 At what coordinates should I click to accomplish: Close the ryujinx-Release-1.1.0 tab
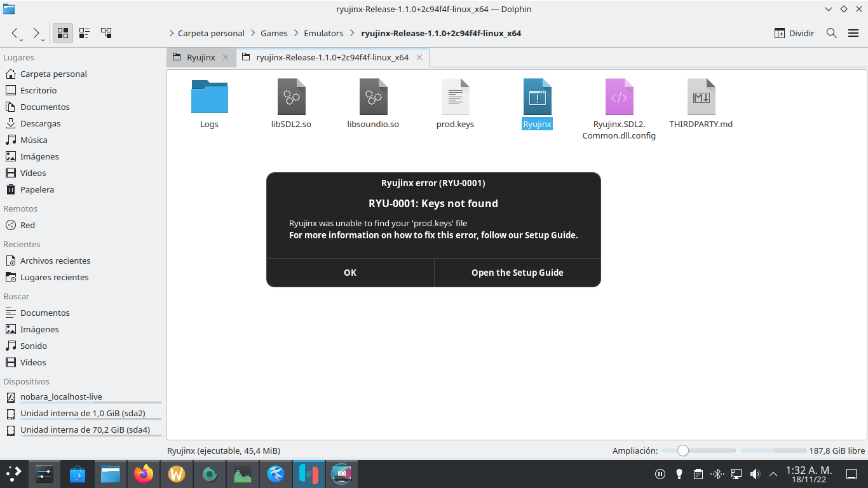pyautogui.click(x=419, y=57)
